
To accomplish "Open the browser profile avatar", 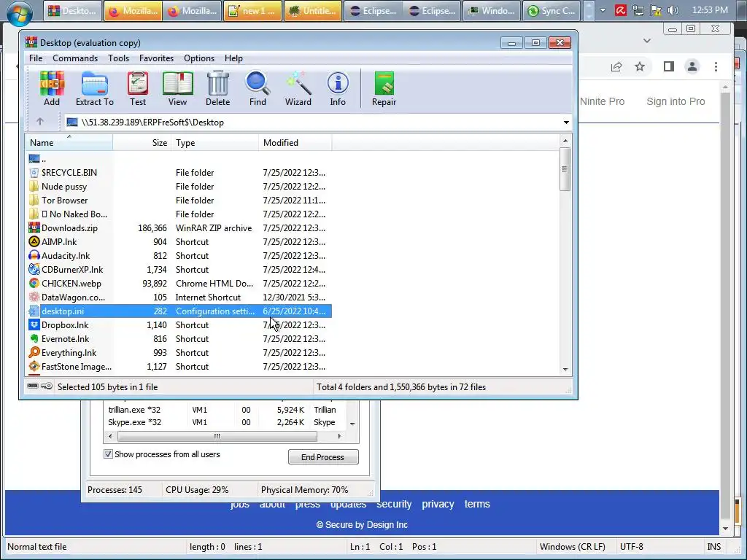I will (692, 66).
